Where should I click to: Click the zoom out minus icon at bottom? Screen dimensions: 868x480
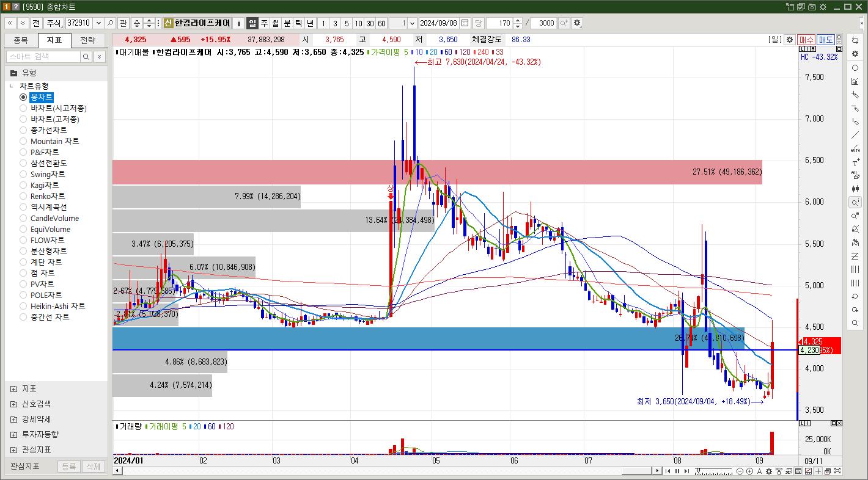tap(740, 471)
